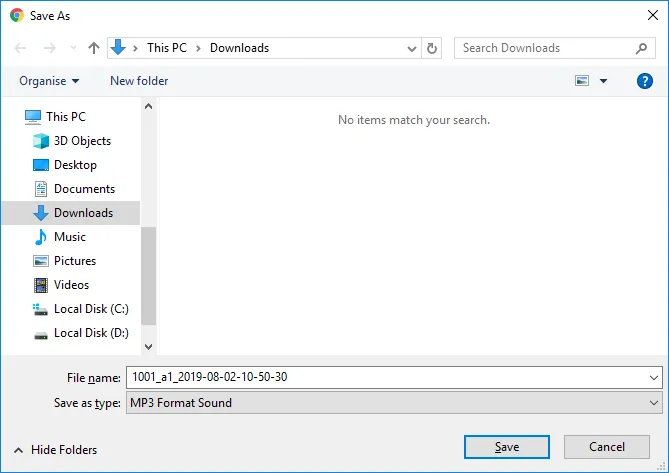Click the navigation pane scrollbar thumb

tap(148, 276)
